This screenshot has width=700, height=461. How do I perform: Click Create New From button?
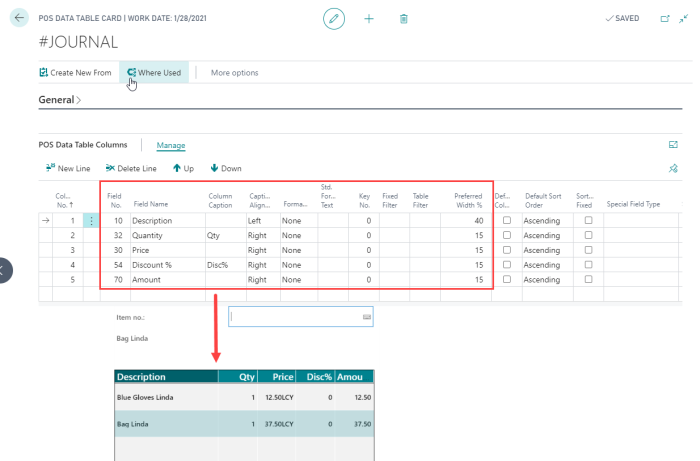[75, 73]
